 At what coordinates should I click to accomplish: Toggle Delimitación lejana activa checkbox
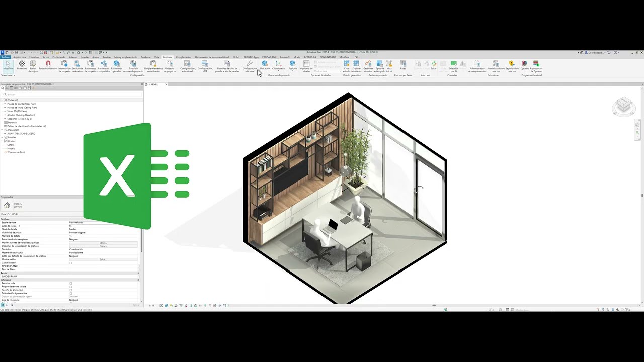click(x=70, y=293)
